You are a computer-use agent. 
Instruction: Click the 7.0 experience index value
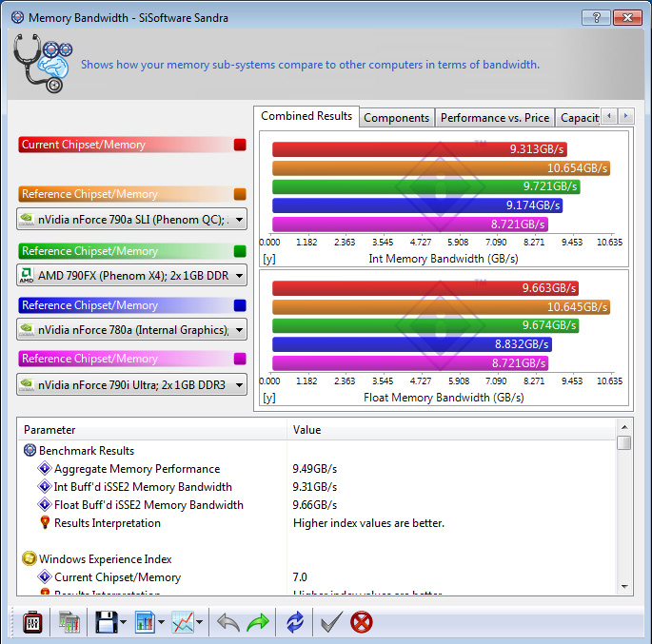[300, 577]
